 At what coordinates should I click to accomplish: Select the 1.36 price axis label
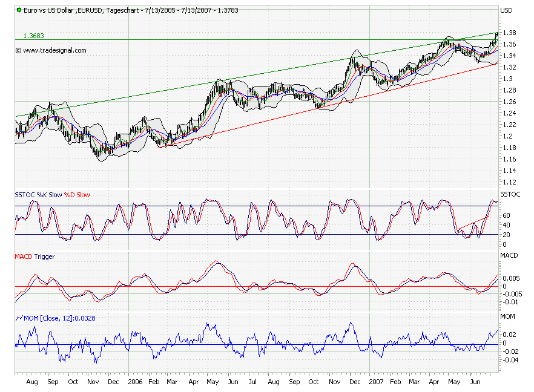[509, 44]
